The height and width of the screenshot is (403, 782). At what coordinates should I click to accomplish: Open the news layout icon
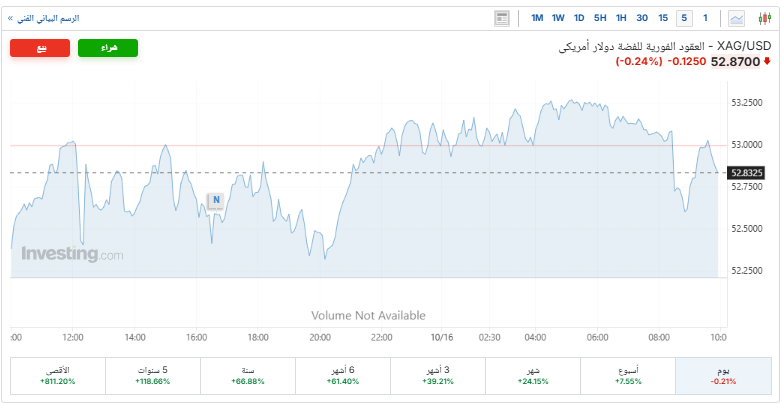[502, 18]
